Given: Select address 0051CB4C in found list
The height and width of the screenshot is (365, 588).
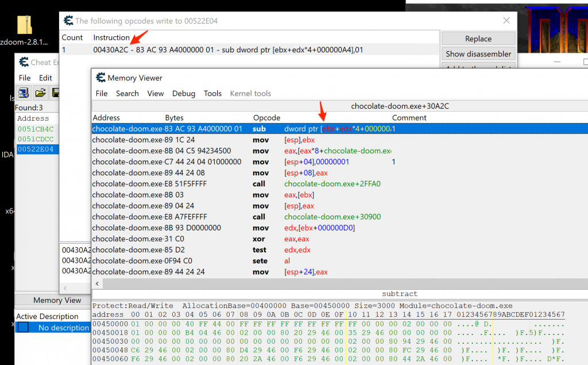Looking at the screenshot, I should [x=36, y=129].
